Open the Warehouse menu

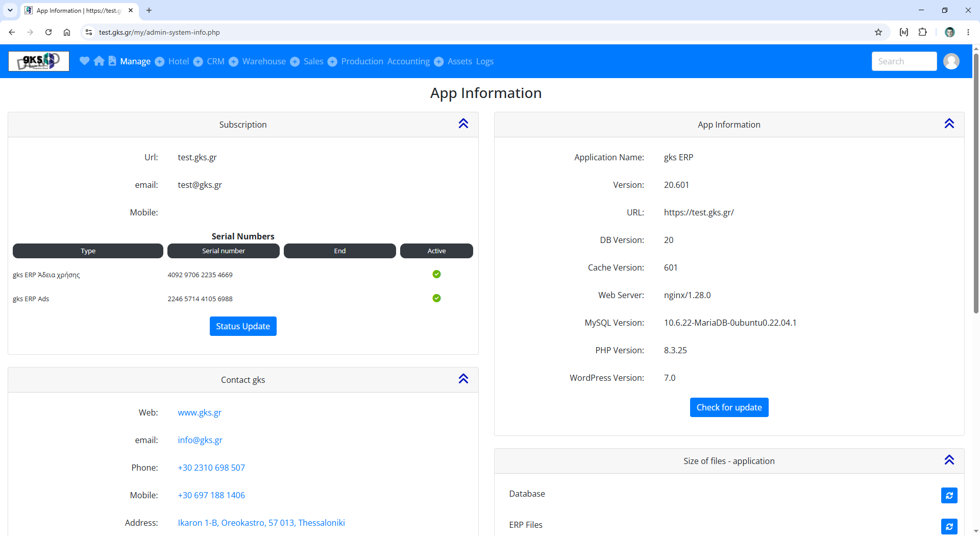[x=264, y=61]
